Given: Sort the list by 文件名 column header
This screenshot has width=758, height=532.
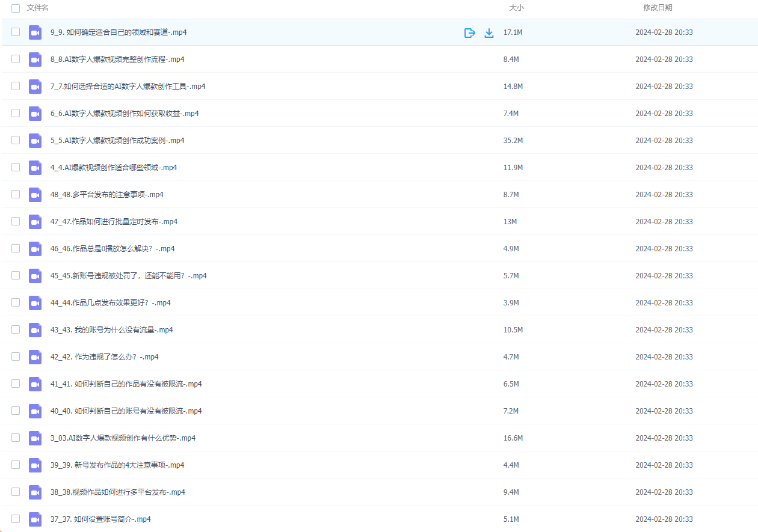Looking at the screenshot, I should [x=38, y=8].
